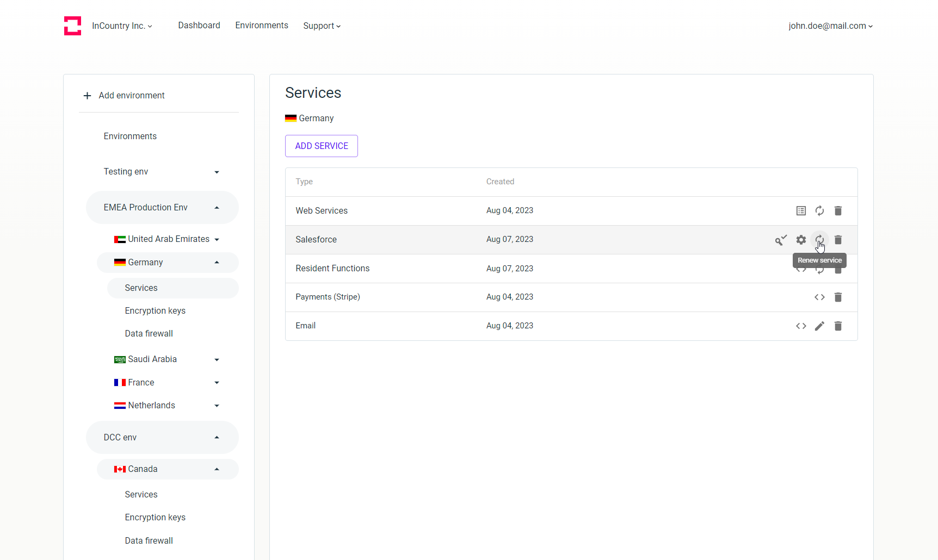Navigate to Dashboard
The image size is (938, 560).
point(199,26)
